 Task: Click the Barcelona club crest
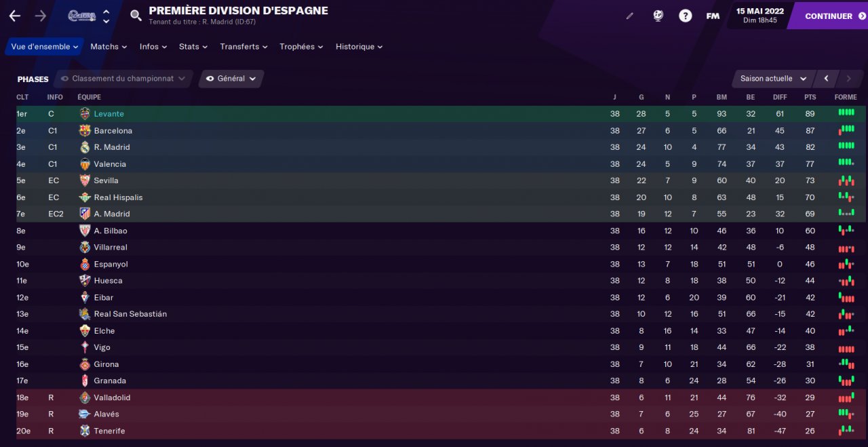(85, 131)
